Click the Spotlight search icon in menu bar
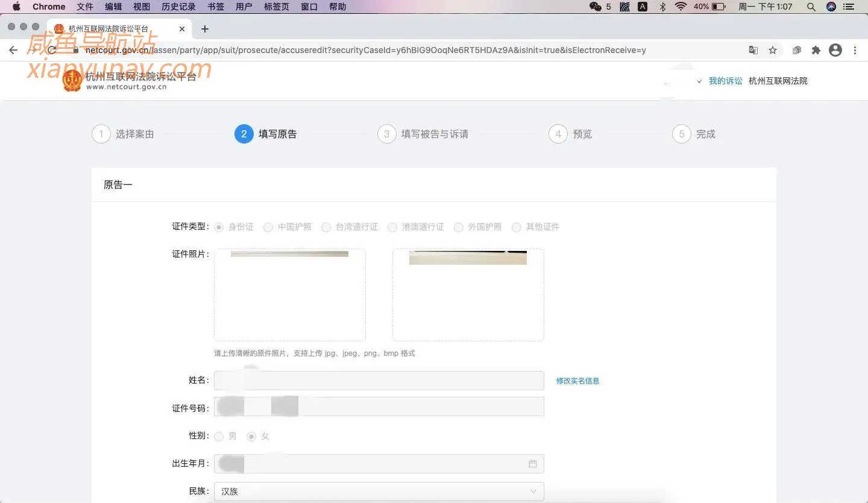868x503 pixels. click(x=811, y=7)
